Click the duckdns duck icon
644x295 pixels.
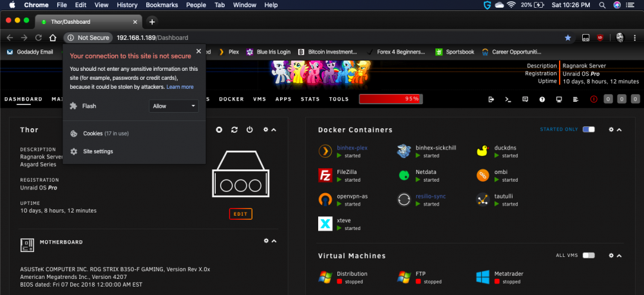point(482,151)
